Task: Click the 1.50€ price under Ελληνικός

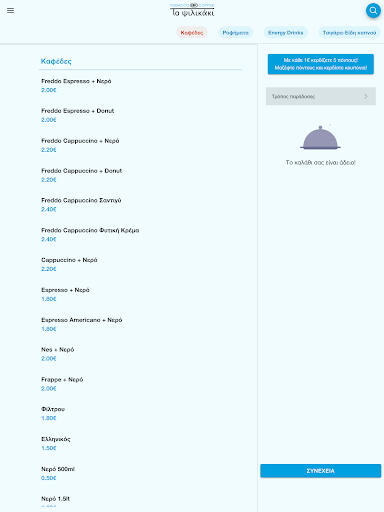Action: pyautogui.click(x=49, y=448)
